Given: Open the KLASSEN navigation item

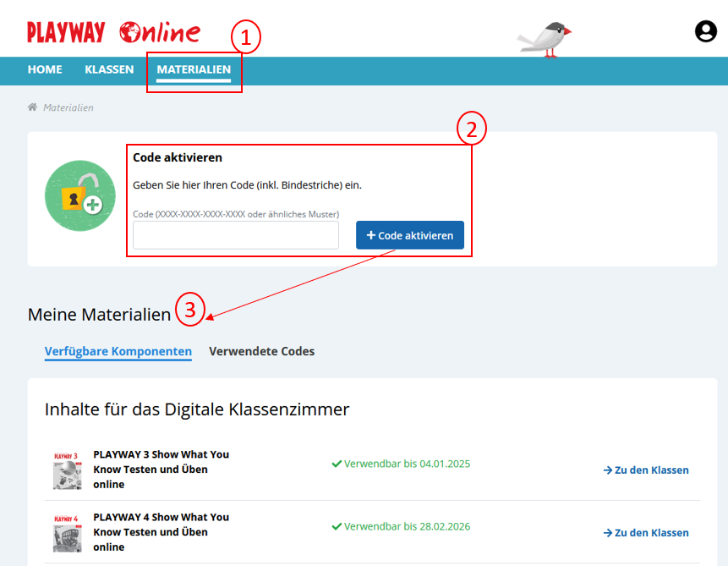Looking at the screenshot, I should pos(109,69).
